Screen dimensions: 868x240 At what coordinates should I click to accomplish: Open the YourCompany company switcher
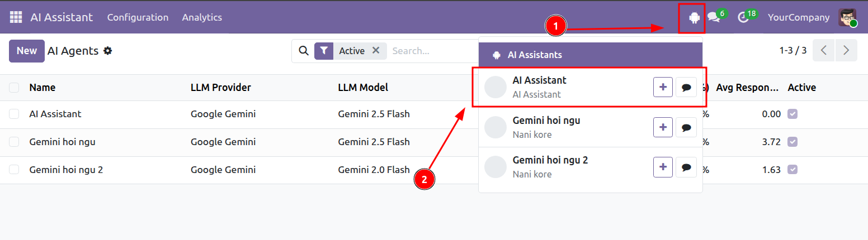tap(799, 17)
